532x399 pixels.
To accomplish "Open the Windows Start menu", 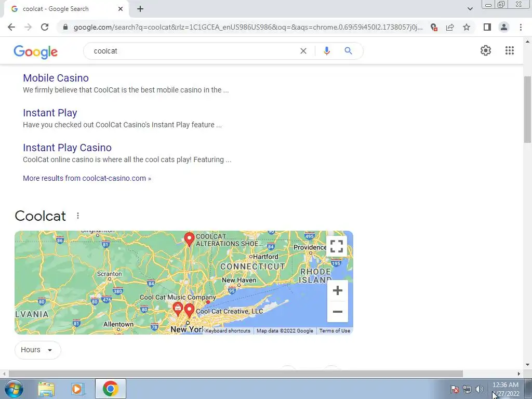I will click(x=14, y=389).
